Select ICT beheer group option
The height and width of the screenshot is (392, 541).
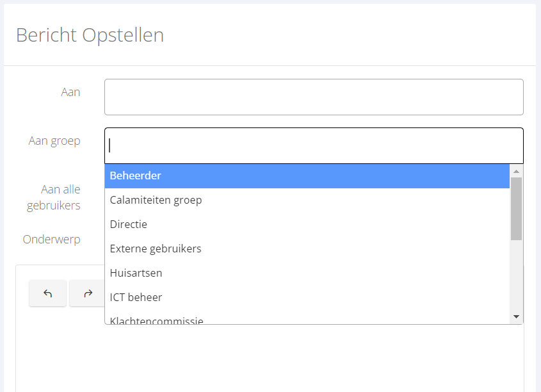tap(307, 297)
